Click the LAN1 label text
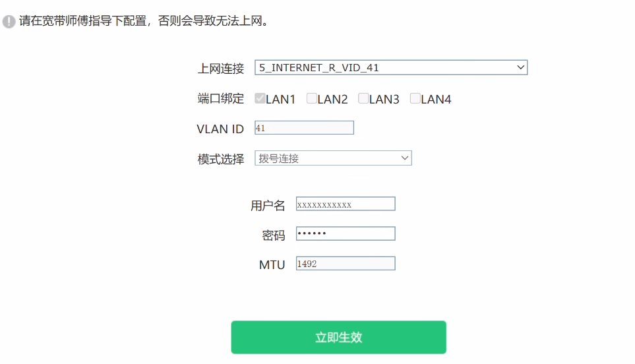The image size is (635, 364). 281,99
